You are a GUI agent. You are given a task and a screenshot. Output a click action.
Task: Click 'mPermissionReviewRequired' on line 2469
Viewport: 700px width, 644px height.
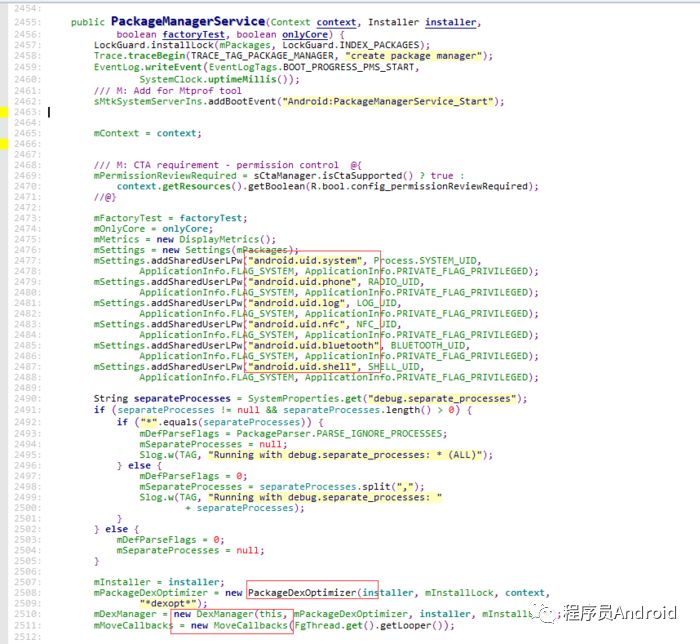[165, 175]
